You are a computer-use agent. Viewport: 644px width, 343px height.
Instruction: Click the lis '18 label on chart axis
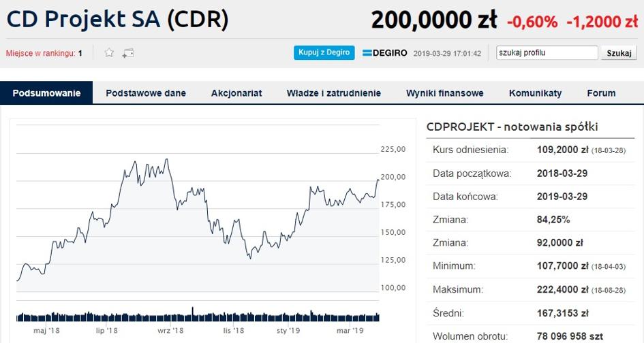(233, 331)
